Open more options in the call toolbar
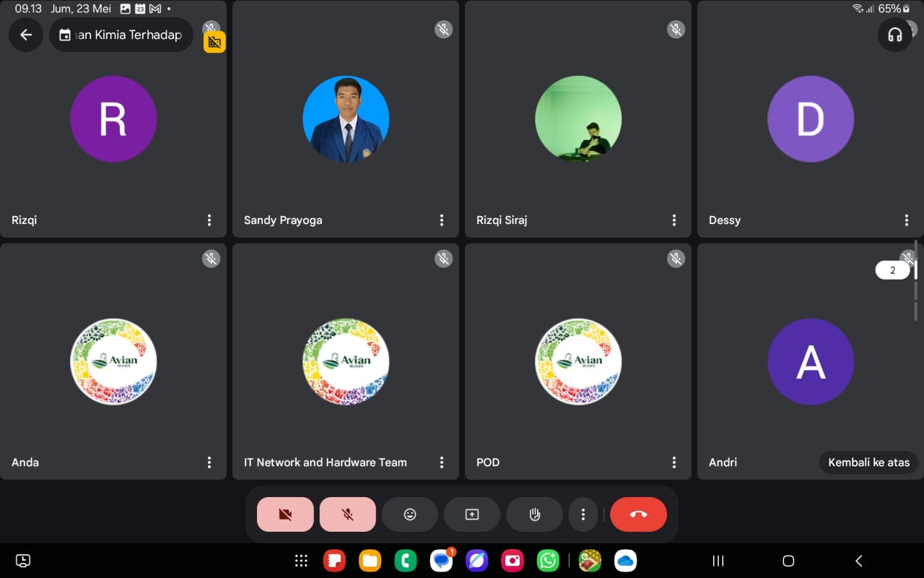Image resolution: width=924 pixels, height=578 pixels. 583,514
